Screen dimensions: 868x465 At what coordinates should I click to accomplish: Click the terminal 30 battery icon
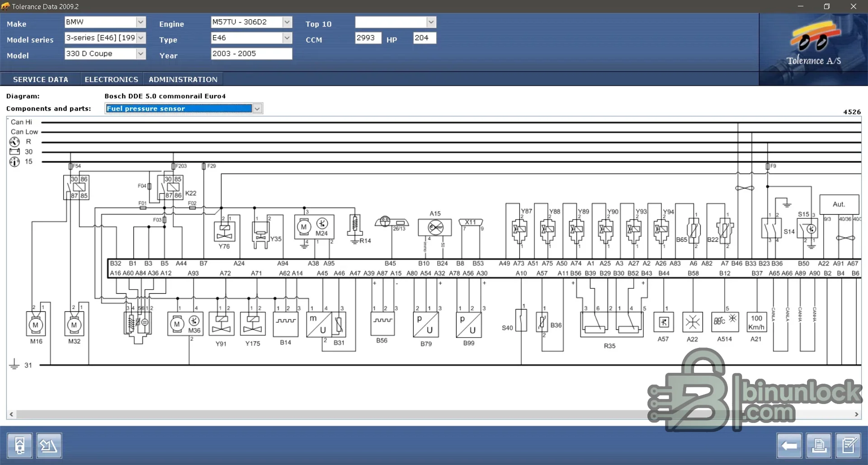tap(14, 152)
